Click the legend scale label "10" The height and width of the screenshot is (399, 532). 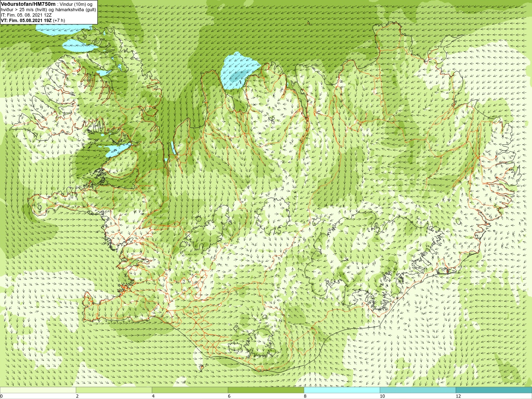coord(382,396)
